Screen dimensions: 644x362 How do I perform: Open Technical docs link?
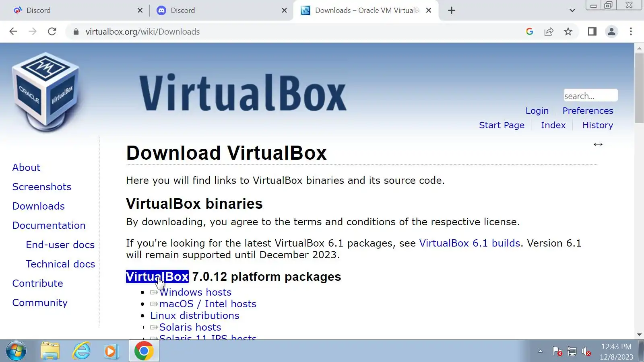pos(60,264)
